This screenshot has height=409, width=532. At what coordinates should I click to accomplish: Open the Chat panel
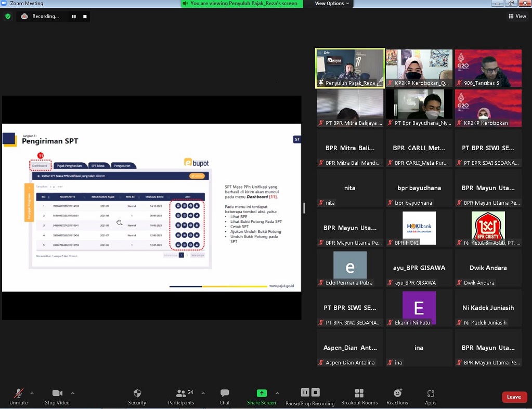225,393
